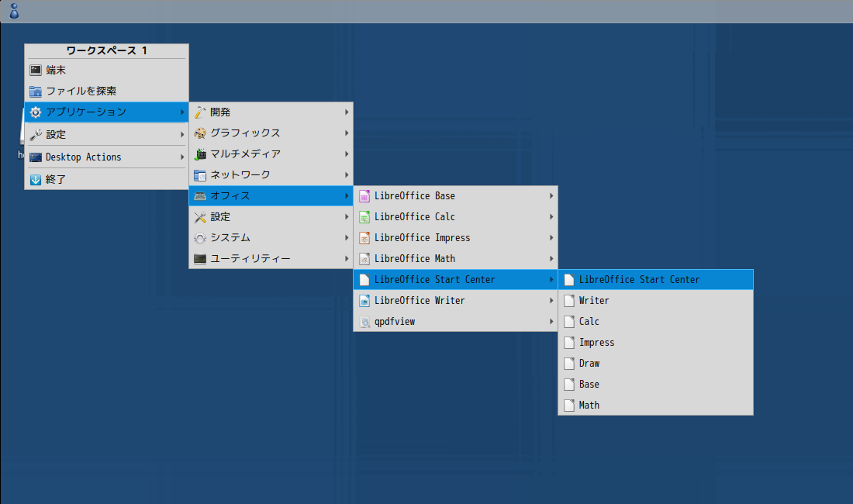Click the user icon in the top panel

pos(14,11)
